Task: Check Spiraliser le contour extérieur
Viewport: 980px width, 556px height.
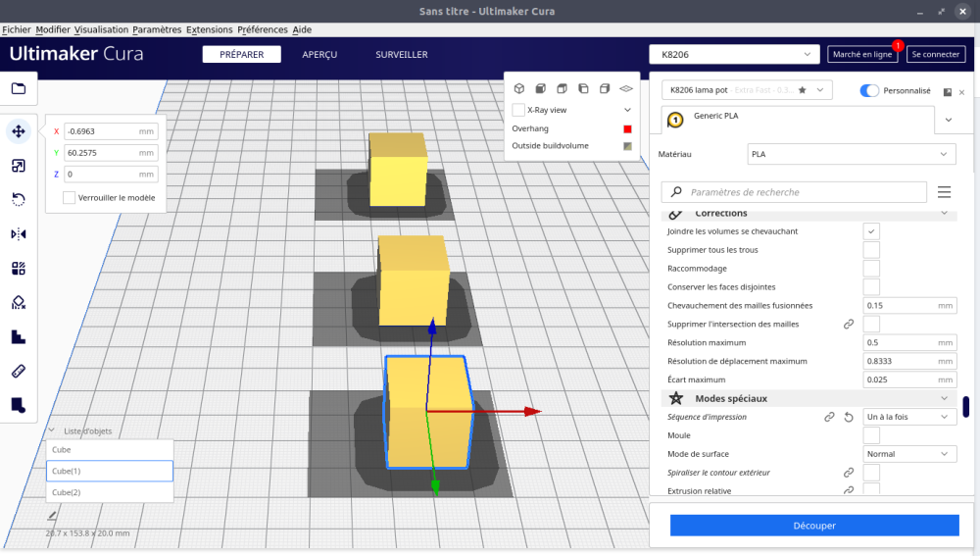Action: (x=871, y=473)
